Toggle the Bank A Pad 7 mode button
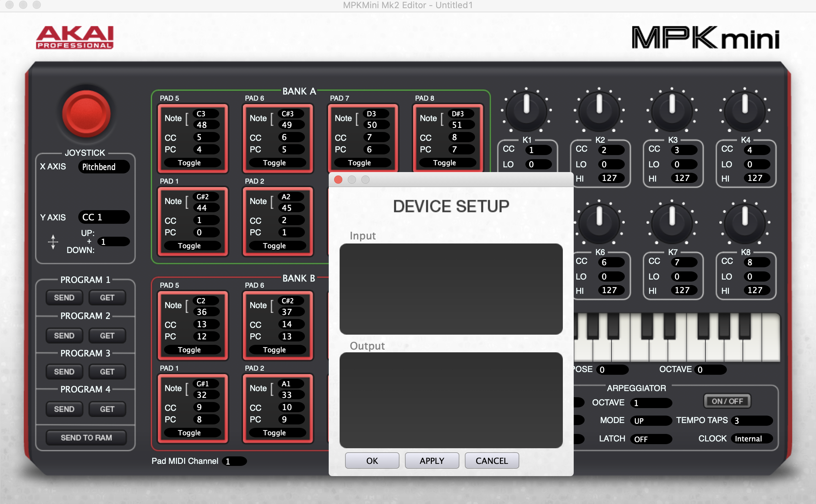Viewport: 816px width, 504px height. click(362, 163)
